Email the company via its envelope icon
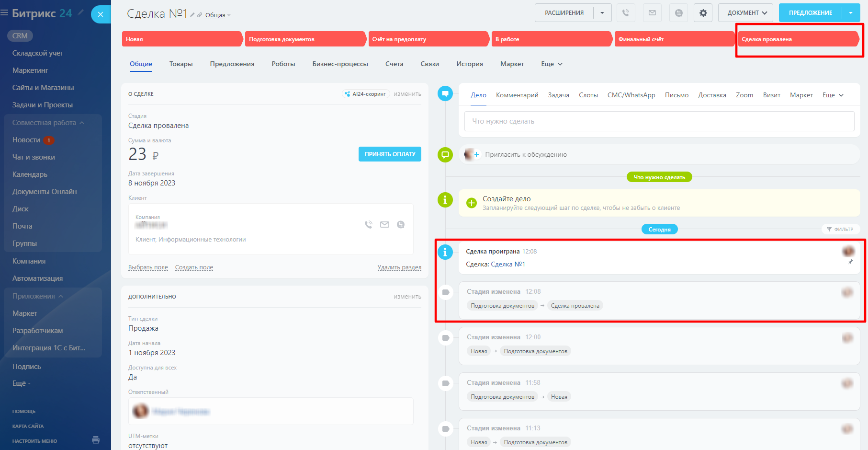Image resolution: width=868 pixels, height=450 pixels. [384, 224]
